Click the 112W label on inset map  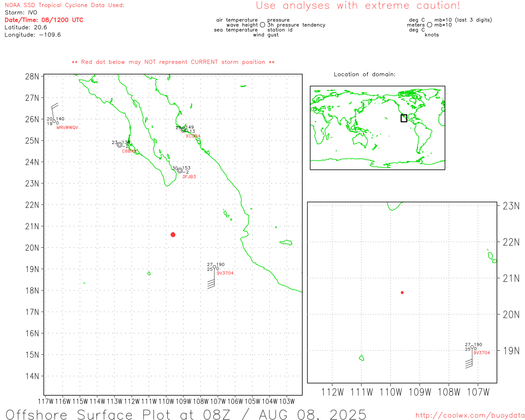pos(333,392)
